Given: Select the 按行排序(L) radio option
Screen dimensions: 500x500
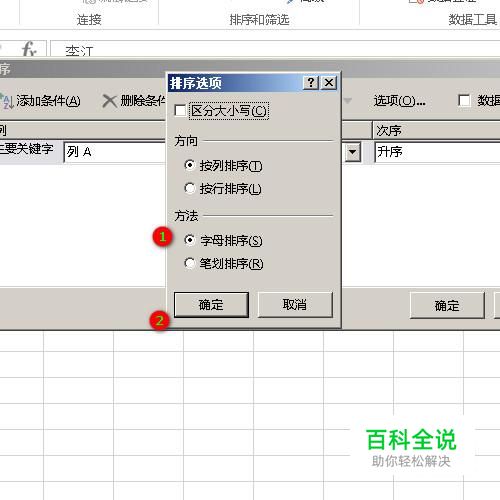Looking at the screenshot, I should [x=189, y=188].
